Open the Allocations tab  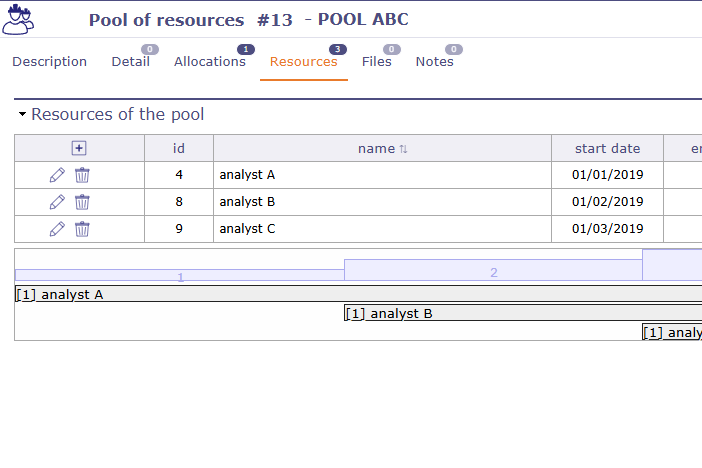pos(209,62)
